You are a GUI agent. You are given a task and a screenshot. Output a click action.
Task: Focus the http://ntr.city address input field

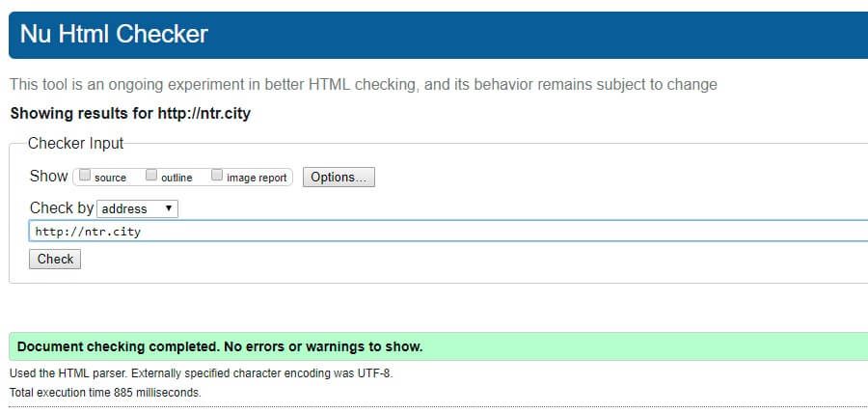[448, 231]
